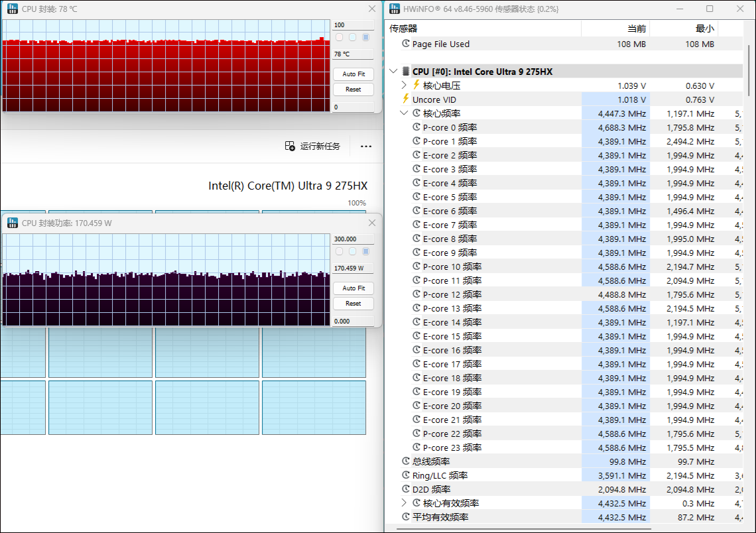Toggle the blue square option in power window
756x533 pixels.
tap(366, 251)
